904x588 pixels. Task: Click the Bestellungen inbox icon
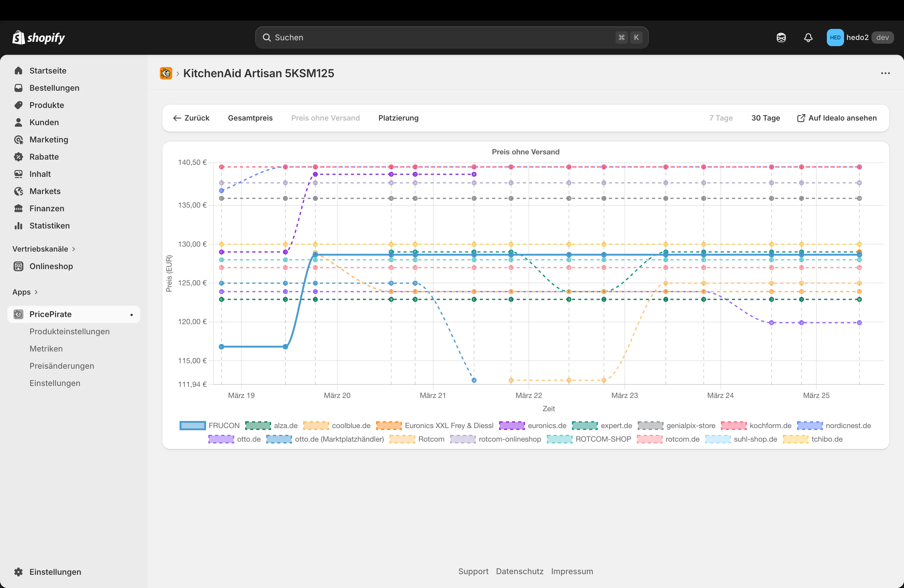[18, 88]
